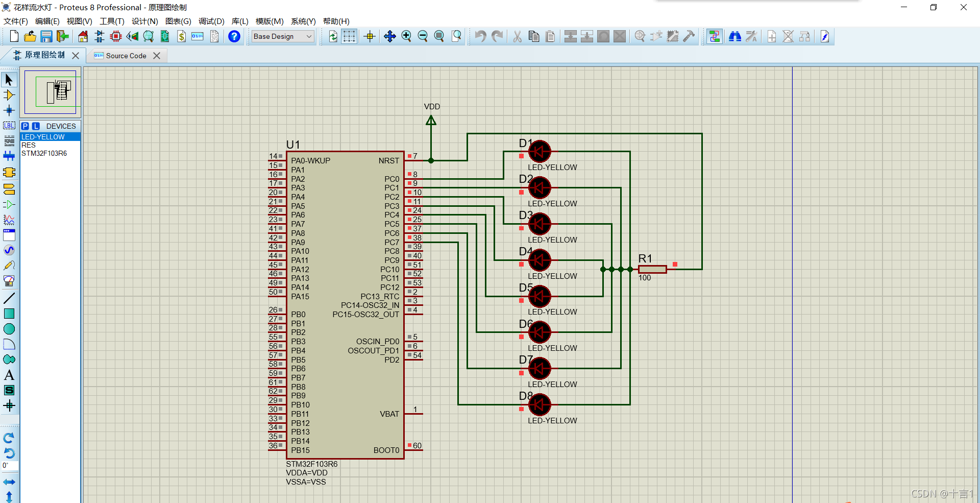Click the Pan/center view arrows icon
The height and width of the screenshot is (503, 980).
click(x=390, y=36)
